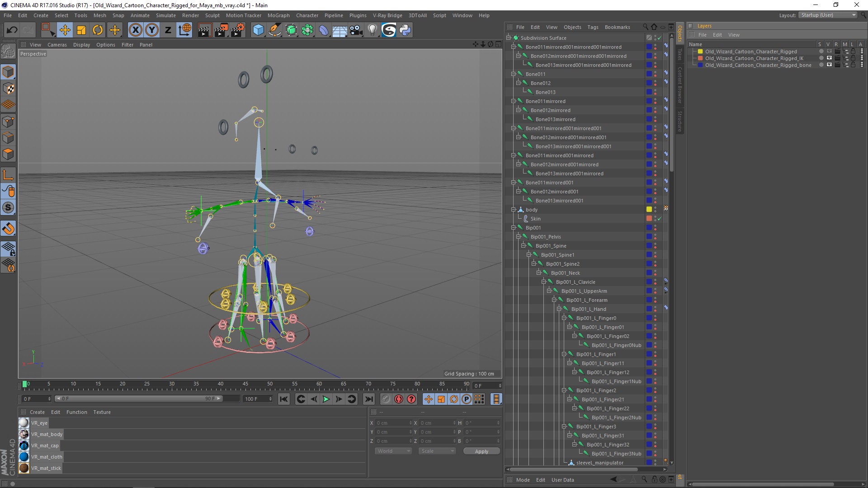Open the Simulate menu

pos(165,15)
